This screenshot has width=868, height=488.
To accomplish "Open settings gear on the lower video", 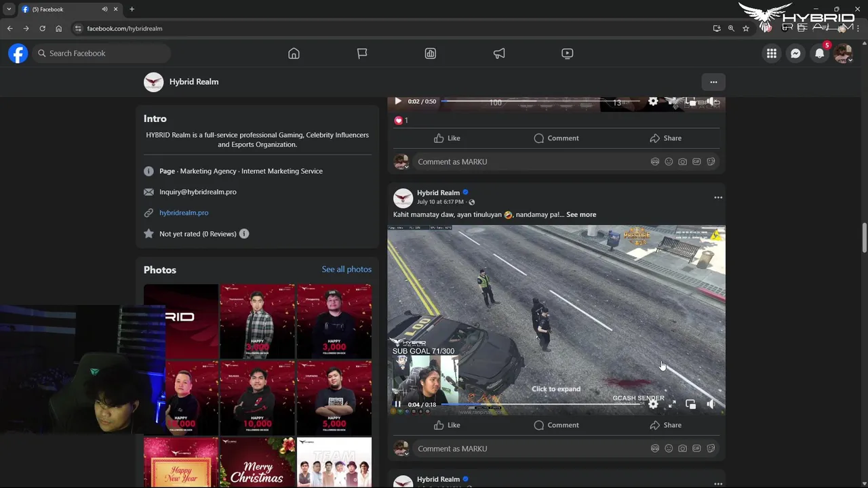I will pyautogui.click(x=653, y=405).
